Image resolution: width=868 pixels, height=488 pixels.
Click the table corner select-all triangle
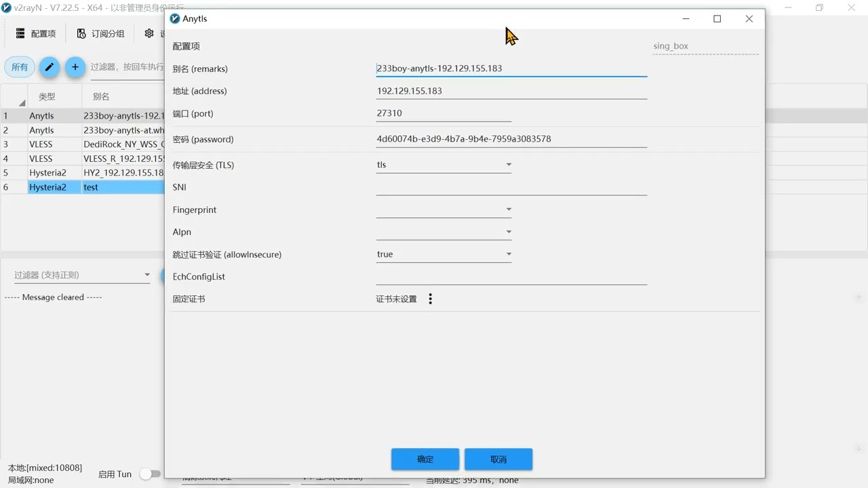(22, 103)
